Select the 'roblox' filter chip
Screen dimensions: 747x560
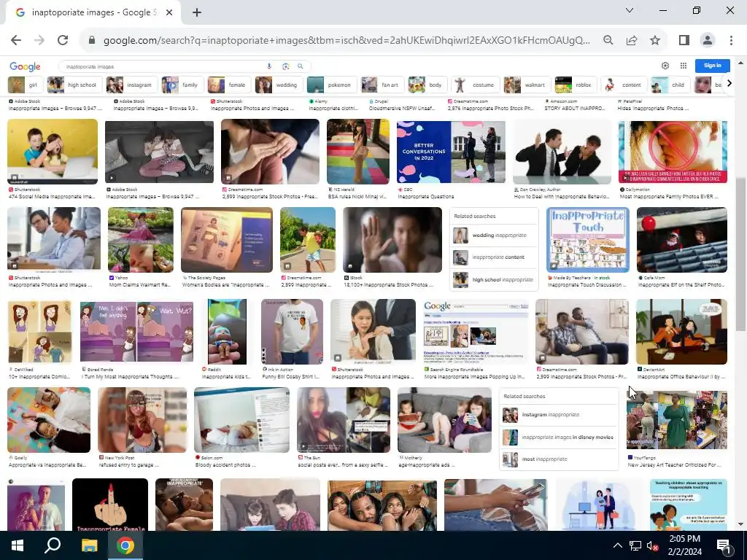click(575, 85)
